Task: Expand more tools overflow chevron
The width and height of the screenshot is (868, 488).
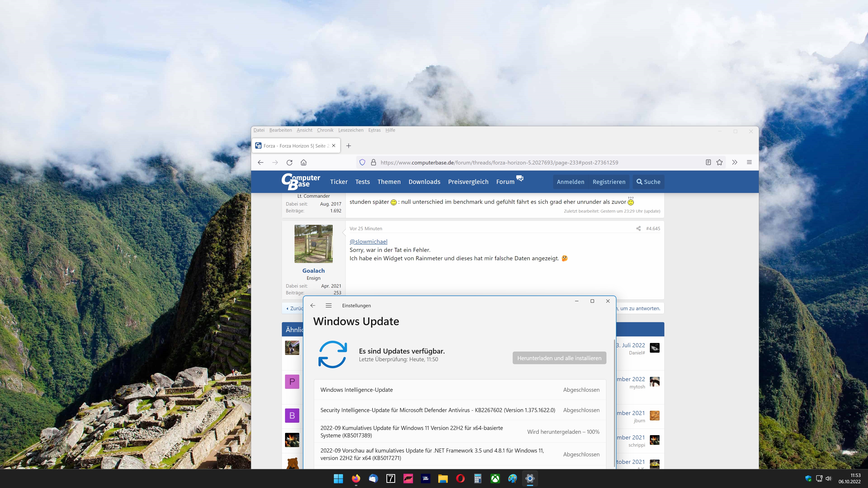Action: 735,162
